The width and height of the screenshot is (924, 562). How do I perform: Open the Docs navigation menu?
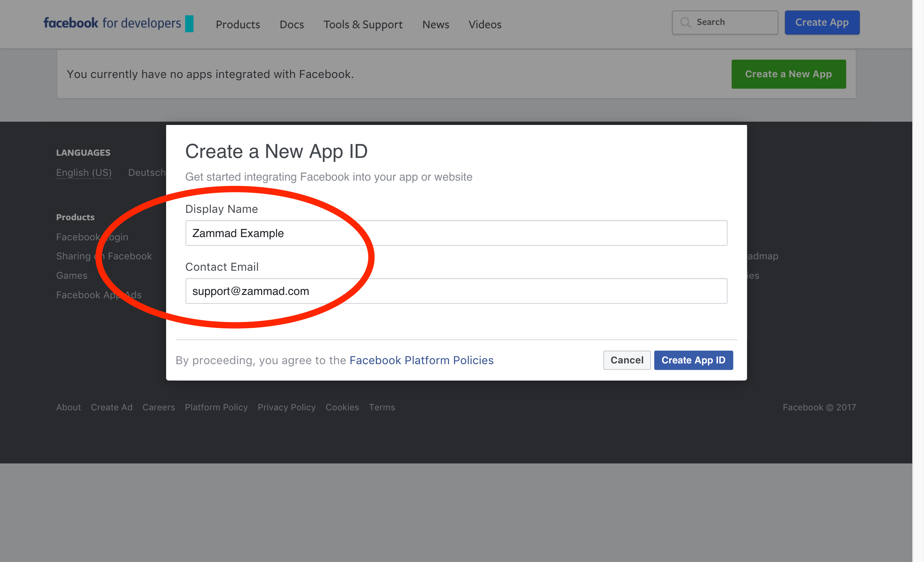pyautogui.click(x=292, y=24)
